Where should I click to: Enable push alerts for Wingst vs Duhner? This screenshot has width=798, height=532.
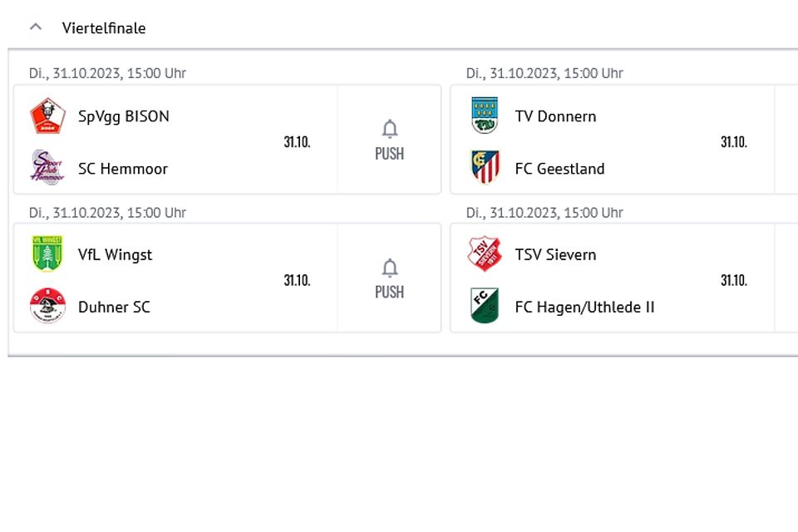click(x=389, y=278)
